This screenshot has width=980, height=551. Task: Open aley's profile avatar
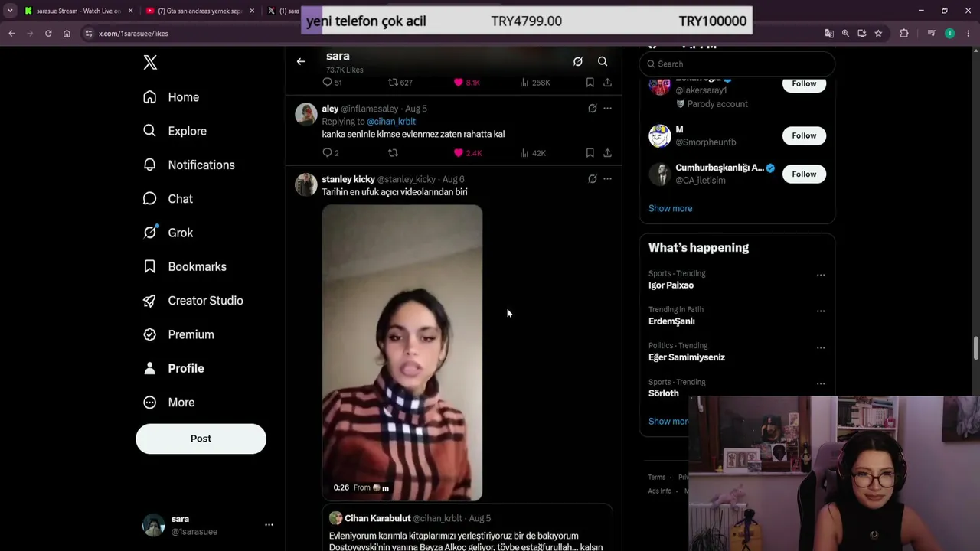pos(306,114)
